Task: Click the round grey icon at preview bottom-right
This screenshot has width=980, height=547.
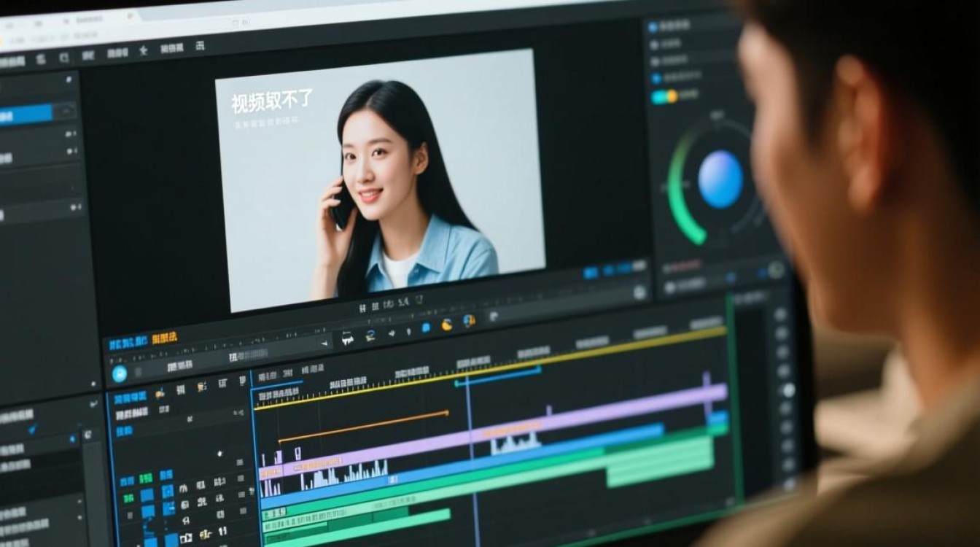Action: click(x=639, y=292)
